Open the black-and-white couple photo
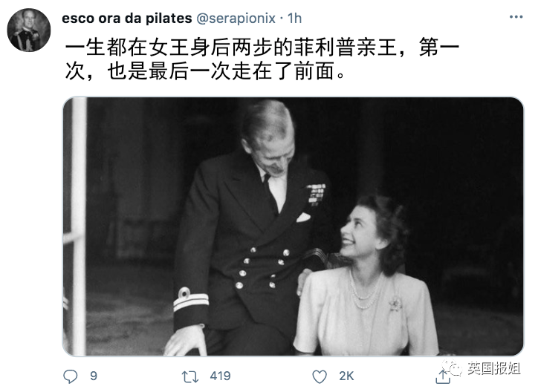538x392 pixels. point(294,226)
